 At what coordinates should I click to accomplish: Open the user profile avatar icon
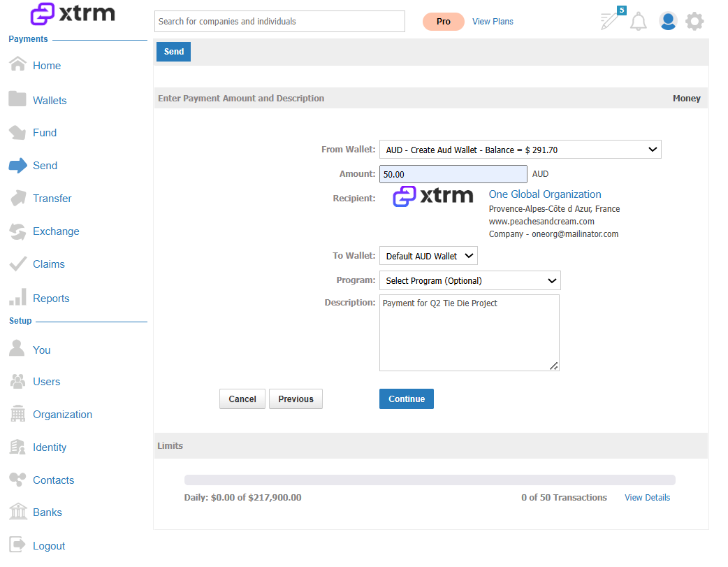click(x=668, y=21)
